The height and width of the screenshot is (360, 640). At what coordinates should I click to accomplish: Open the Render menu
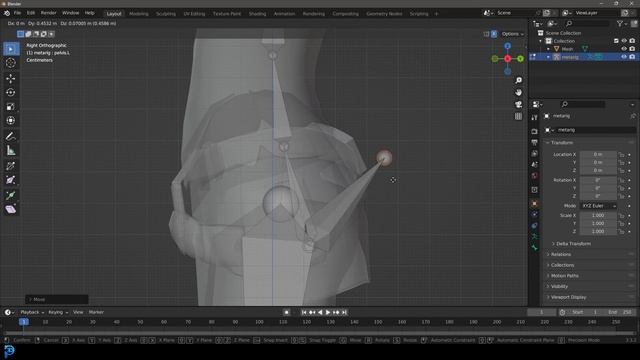point(49,13)
